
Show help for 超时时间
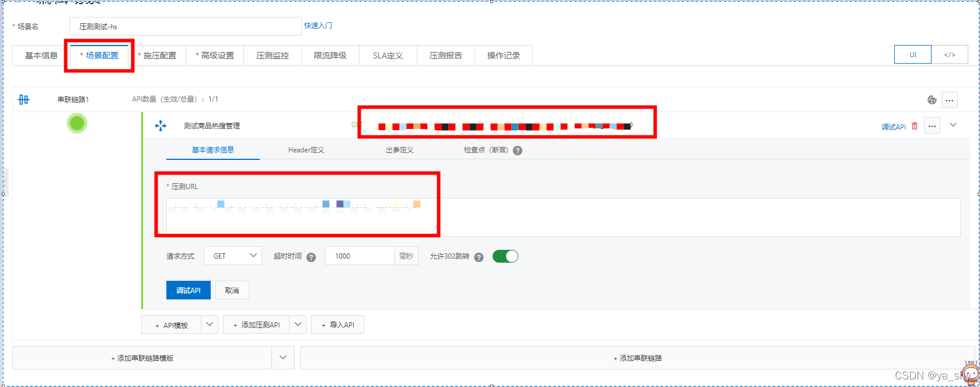(x=311, y=257)
